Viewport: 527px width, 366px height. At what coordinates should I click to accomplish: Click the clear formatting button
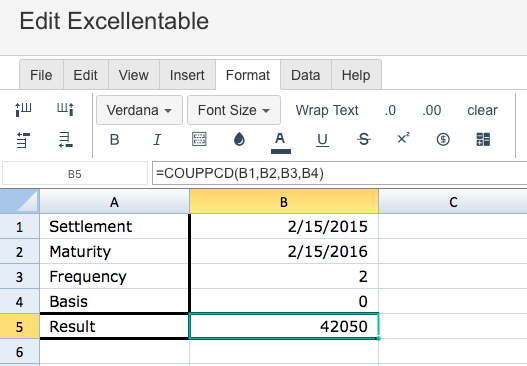pos(482,110)
